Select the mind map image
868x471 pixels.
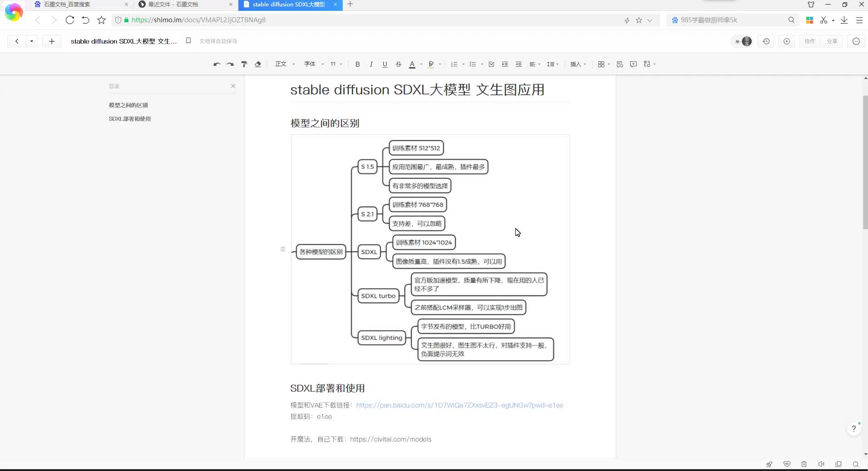[430, 249]
